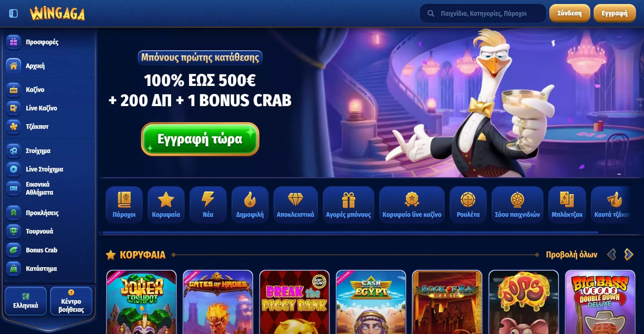Click the category row horizontal scrollbar
Viewport: 644px width, 334px height.
click(x=350, y=232)
